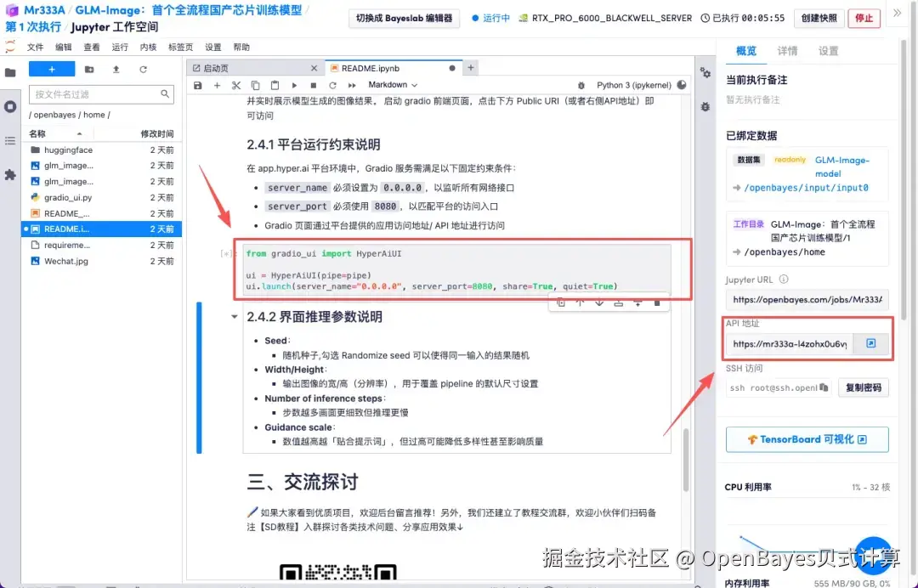Insert a new cell below with plus icon

pos(218,86)
